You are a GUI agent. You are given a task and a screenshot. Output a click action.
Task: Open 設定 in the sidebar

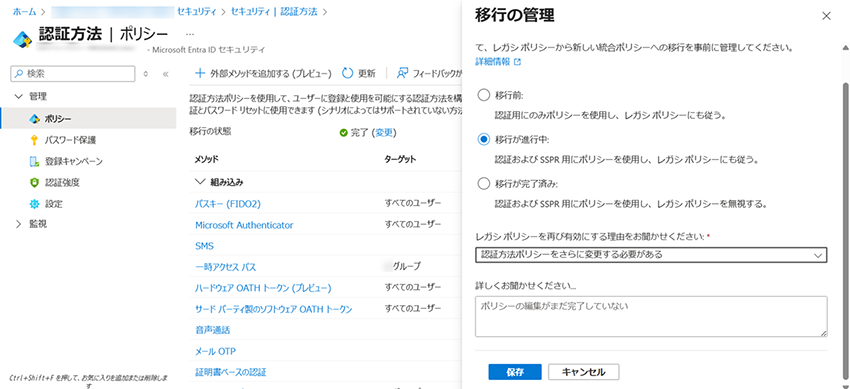(x=53, y=204)
